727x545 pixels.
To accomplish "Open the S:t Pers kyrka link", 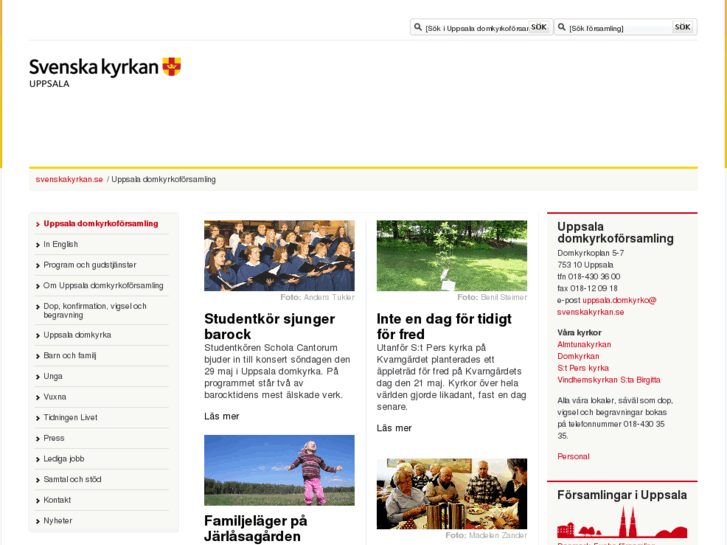I will [583, 368].
